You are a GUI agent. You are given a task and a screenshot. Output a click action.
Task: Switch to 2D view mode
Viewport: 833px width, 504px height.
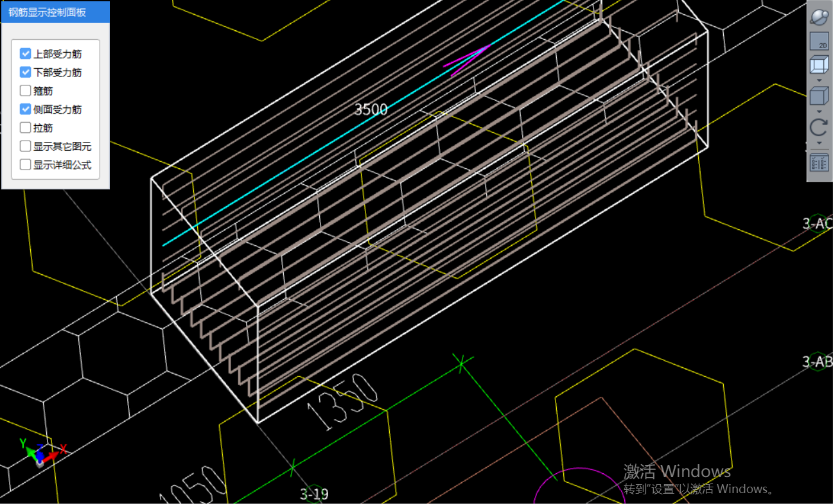819,42
